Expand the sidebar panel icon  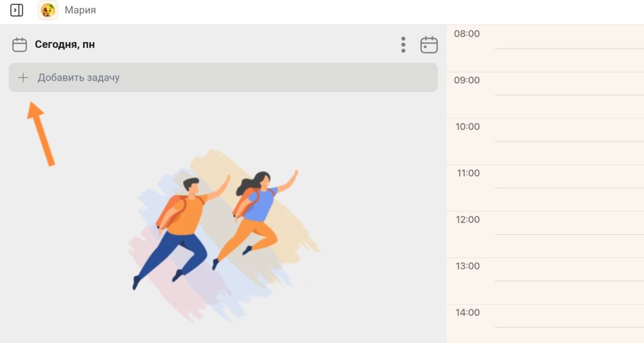tap(16, 10)
